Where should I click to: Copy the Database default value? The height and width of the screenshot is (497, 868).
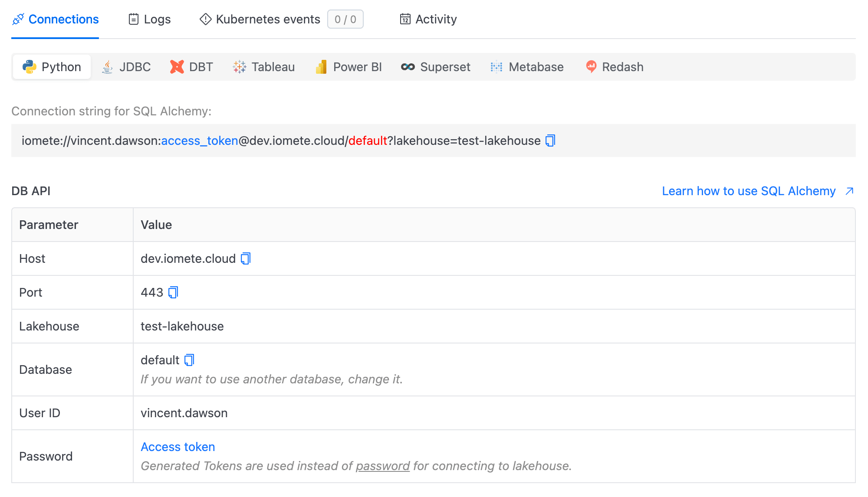coord(188,360)
